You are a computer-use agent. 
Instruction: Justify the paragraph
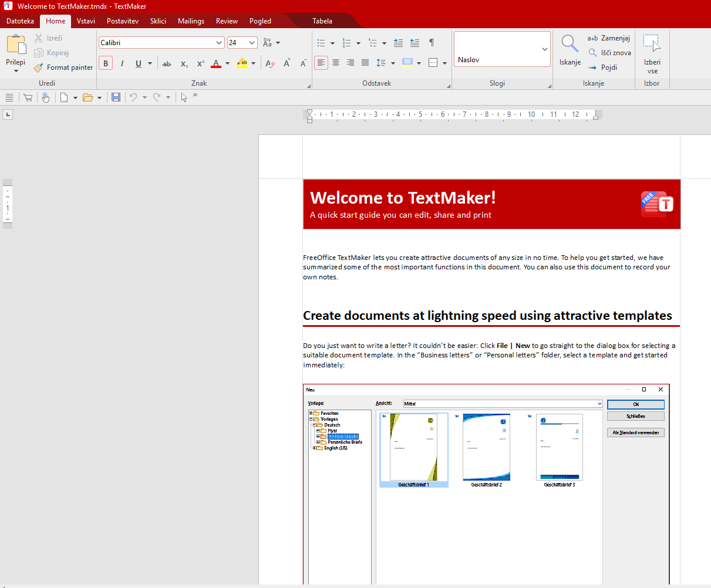coord(365,63)
